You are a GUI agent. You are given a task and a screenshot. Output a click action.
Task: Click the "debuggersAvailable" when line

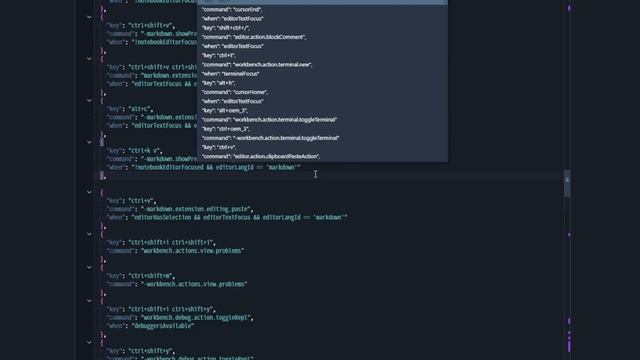click(150, 326)
